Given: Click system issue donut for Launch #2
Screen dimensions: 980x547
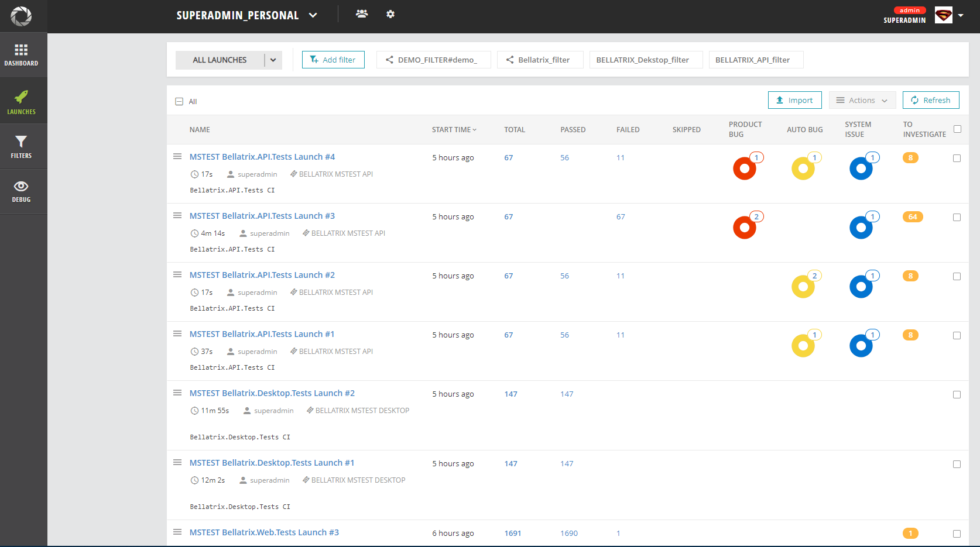Looking at the screenshot, I should 861,287.
